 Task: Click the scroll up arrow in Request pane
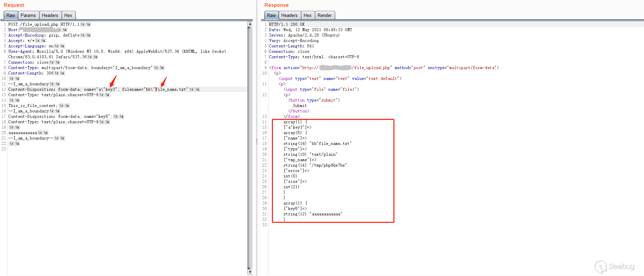[250, 24]
